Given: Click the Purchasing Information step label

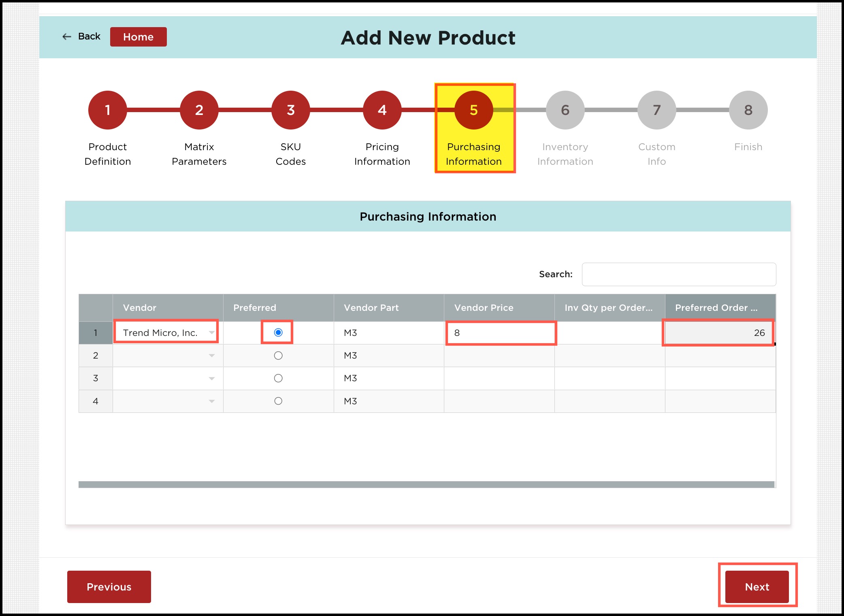Looking at the screenshot, I should [473, 154].
